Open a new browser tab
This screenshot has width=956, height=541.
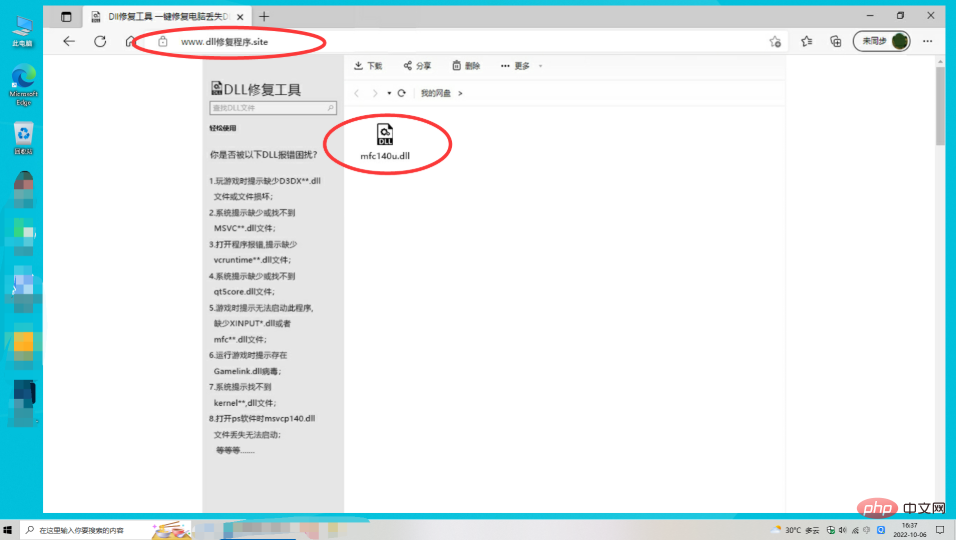coord(264,16)
